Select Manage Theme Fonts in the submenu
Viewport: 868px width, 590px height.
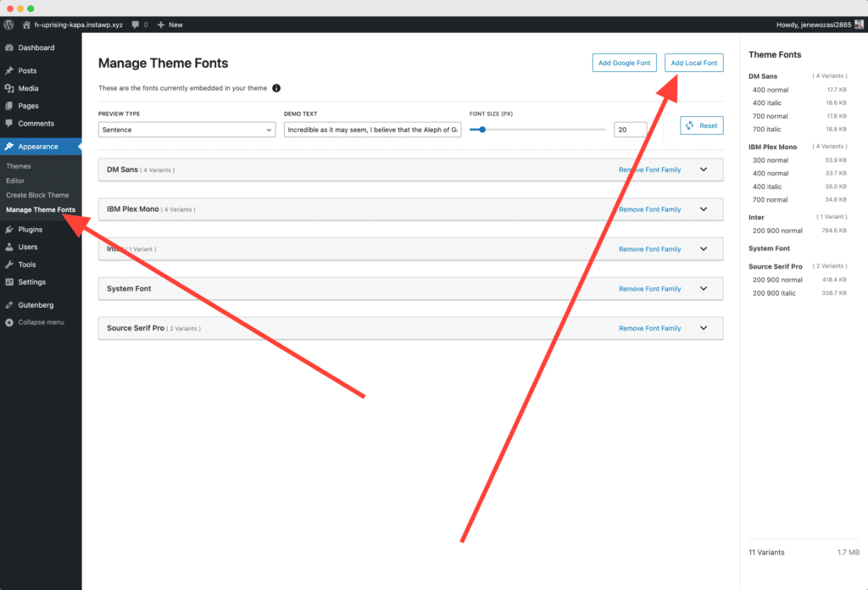point(41,209)
